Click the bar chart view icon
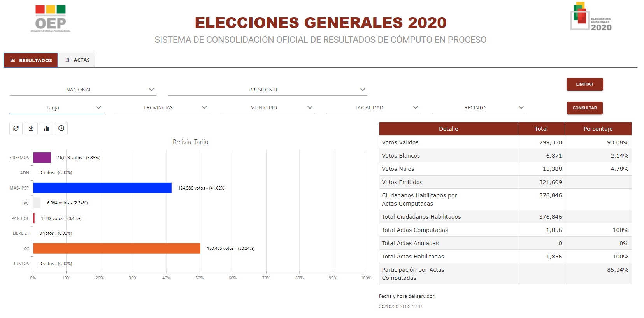644x318 pixels. (46, 128)
